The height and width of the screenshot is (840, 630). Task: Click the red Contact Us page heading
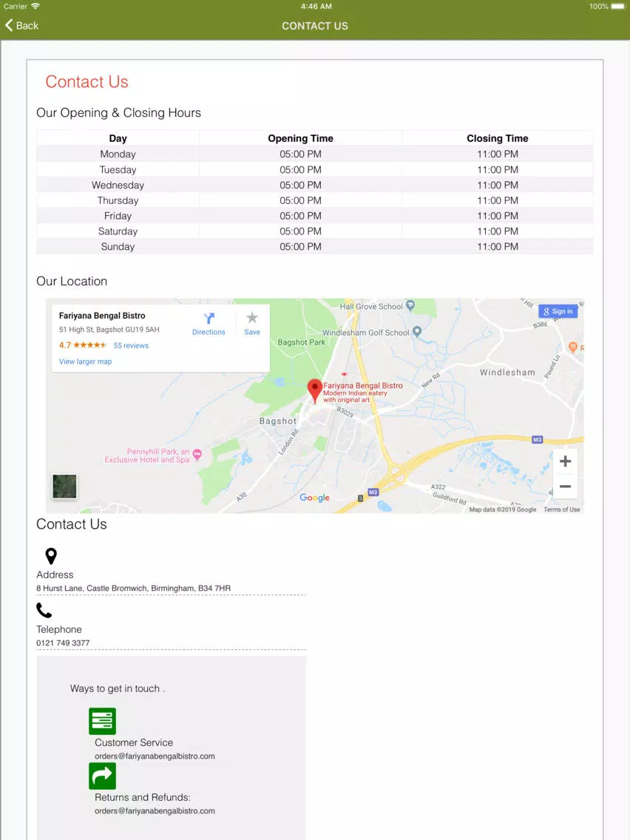click(x=87, y=81)
